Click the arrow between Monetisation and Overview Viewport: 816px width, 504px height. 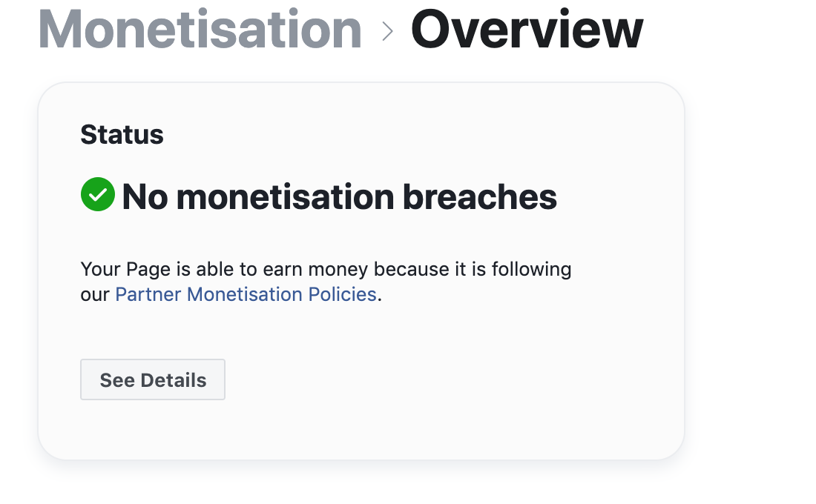point(387,31)
